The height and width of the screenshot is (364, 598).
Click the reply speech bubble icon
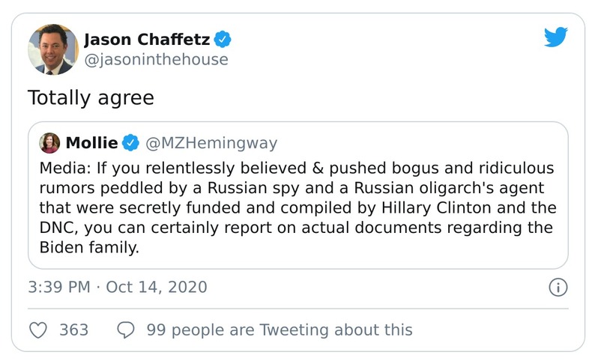click(126, 330)
